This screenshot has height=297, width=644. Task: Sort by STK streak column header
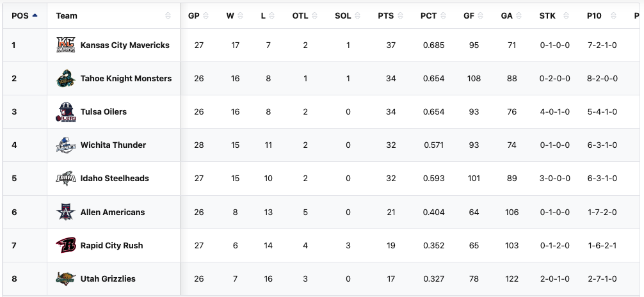(547, 15)
